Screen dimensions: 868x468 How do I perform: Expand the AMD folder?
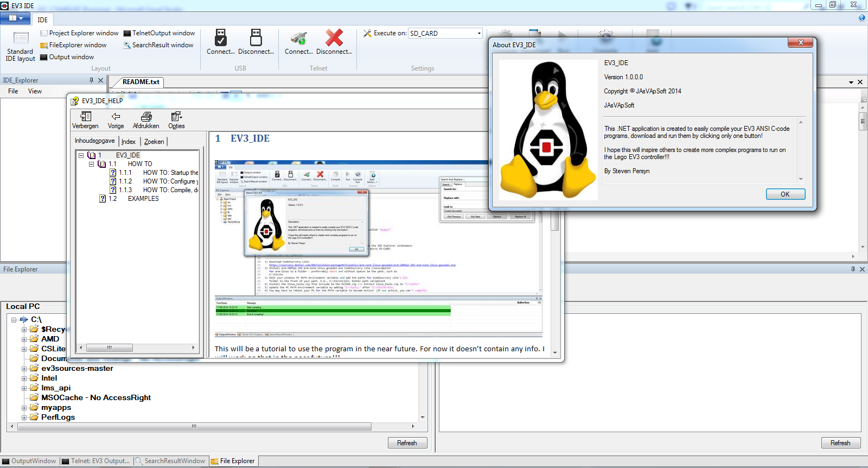[24, 339]
